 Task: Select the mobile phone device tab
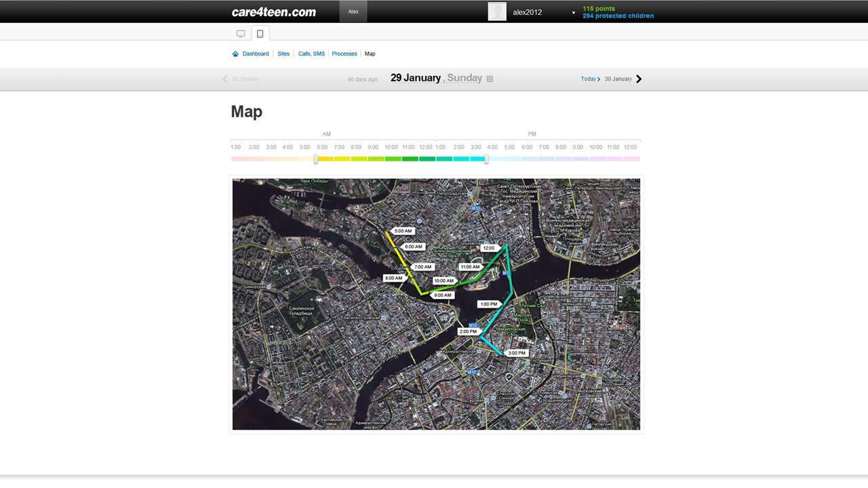[260, 33]
